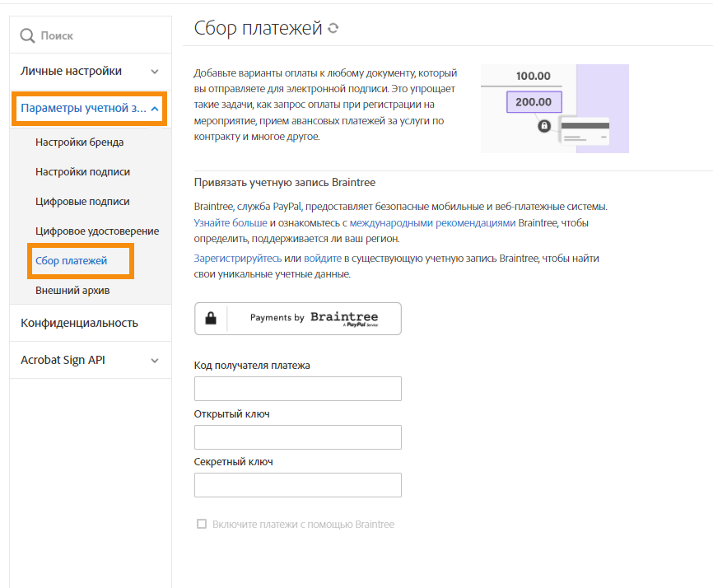Open the Конфиденциальность section

pyautogui.click(x=79, y=323)
